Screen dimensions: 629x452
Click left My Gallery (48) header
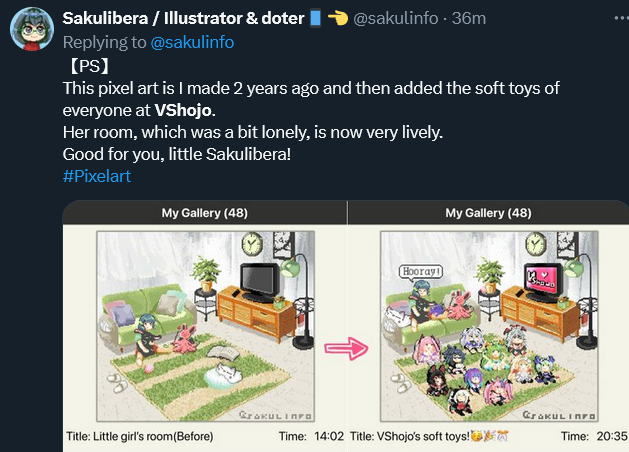(x=205, y=213)
